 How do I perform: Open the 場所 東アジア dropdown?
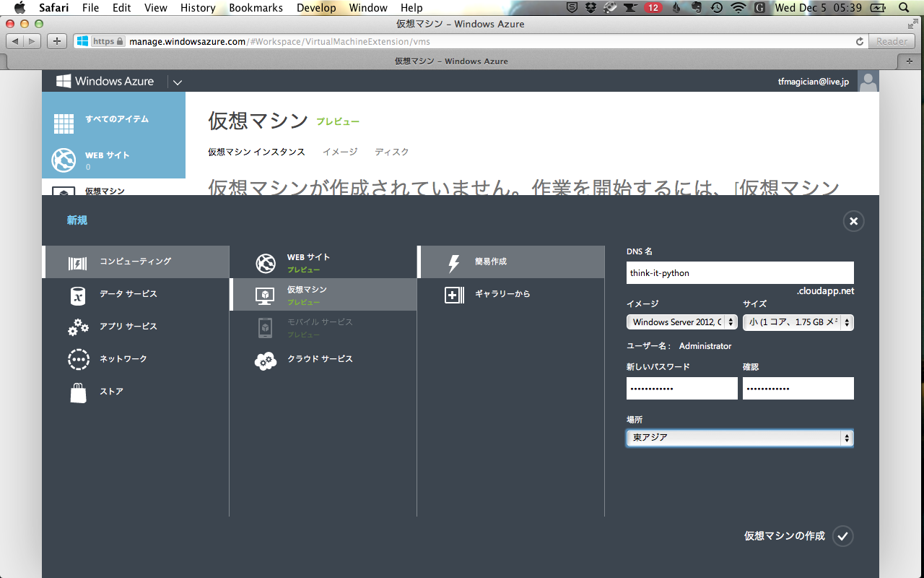coord(740,438)
